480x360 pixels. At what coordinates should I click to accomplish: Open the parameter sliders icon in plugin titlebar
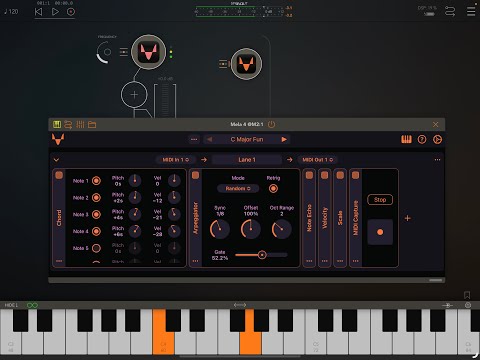pos(80,125)
